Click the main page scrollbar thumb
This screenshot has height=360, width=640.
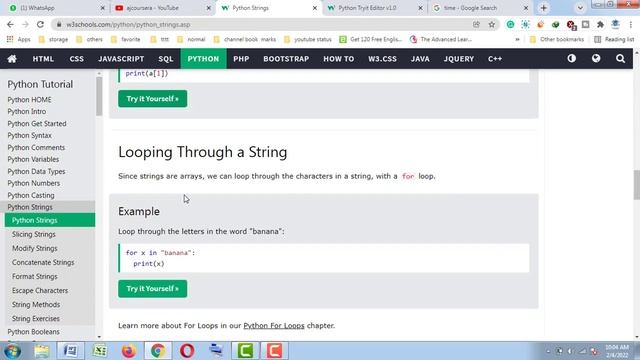636,185
